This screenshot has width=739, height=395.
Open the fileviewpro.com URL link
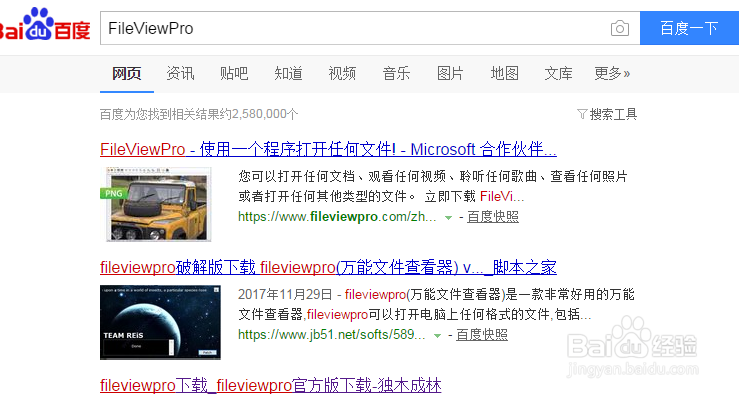click(337, 217)
